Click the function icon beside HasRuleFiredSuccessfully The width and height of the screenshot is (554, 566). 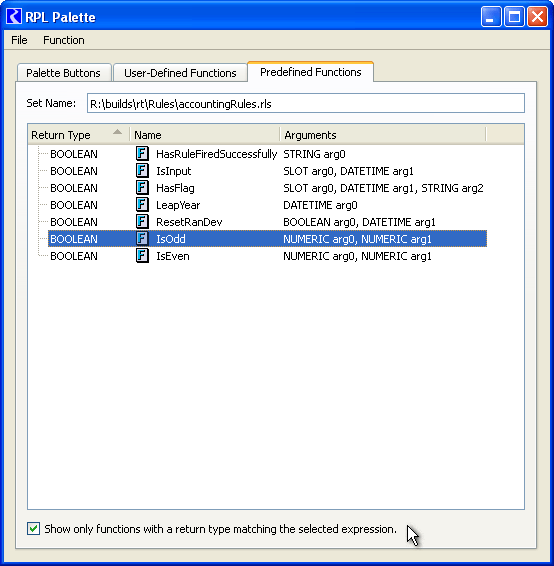click(142, 154)
